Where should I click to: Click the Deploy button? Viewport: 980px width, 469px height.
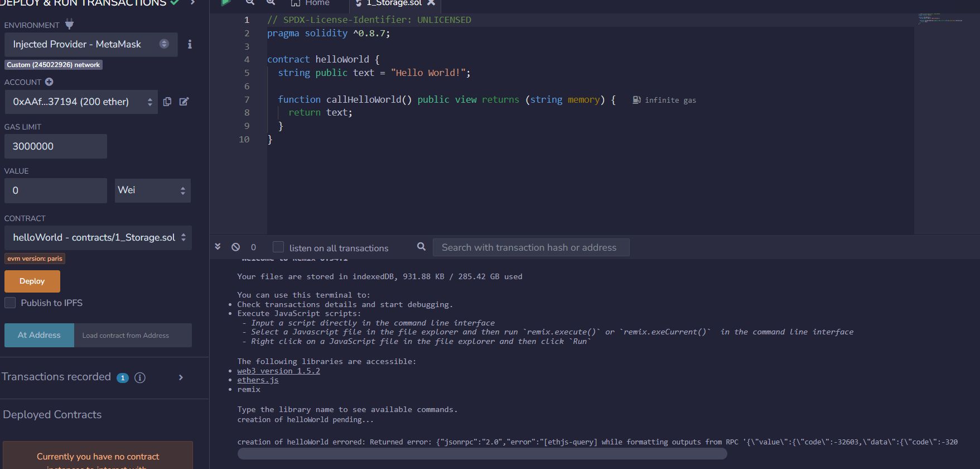[x=32, y=281]
